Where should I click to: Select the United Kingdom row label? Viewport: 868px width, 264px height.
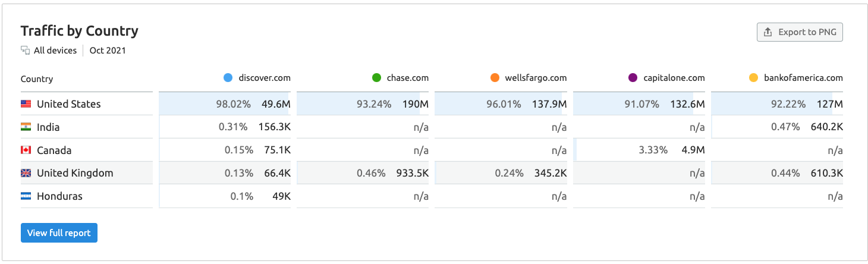point(75,174)
